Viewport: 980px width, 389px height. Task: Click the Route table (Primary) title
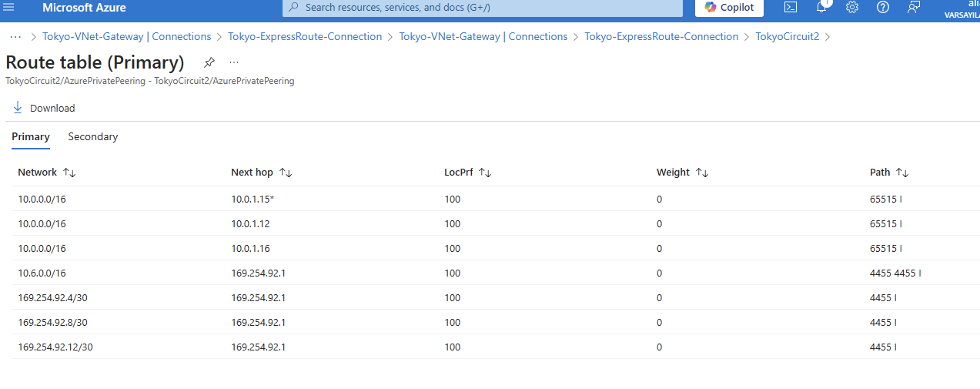(x=95, y=62)
